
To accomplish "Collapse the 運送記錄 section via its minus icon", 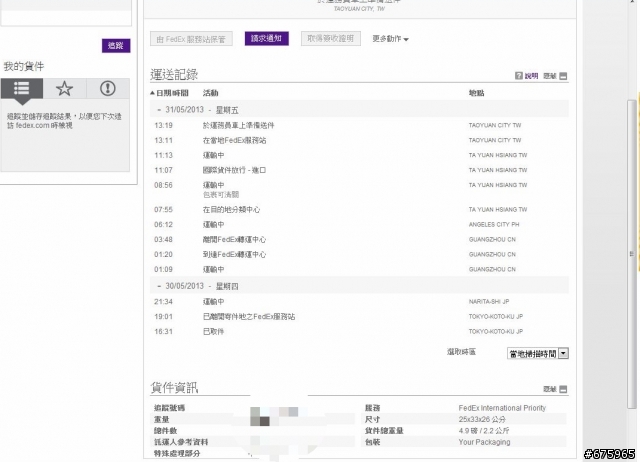I will (x=563, y=76).
